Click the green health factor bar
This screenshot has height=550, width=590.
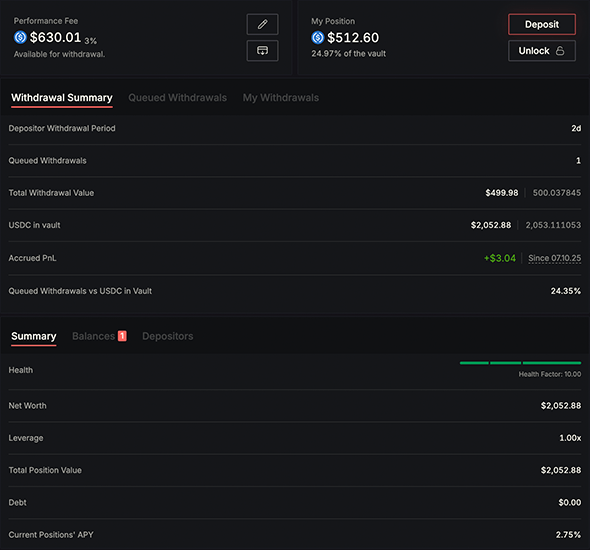pos(520,363)
